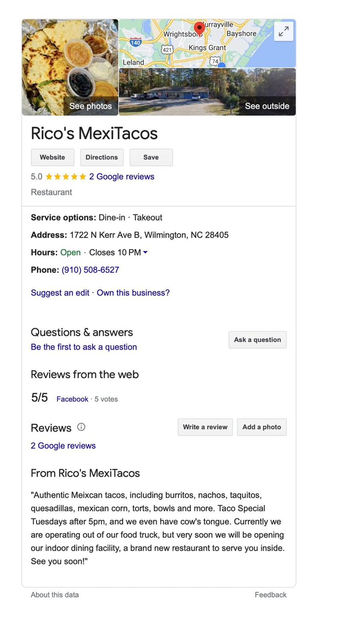The height and width of the screenshot is (644, 346).
Task: Open the 2 Google reviews link beside the rating
Action: coord(122,176)
